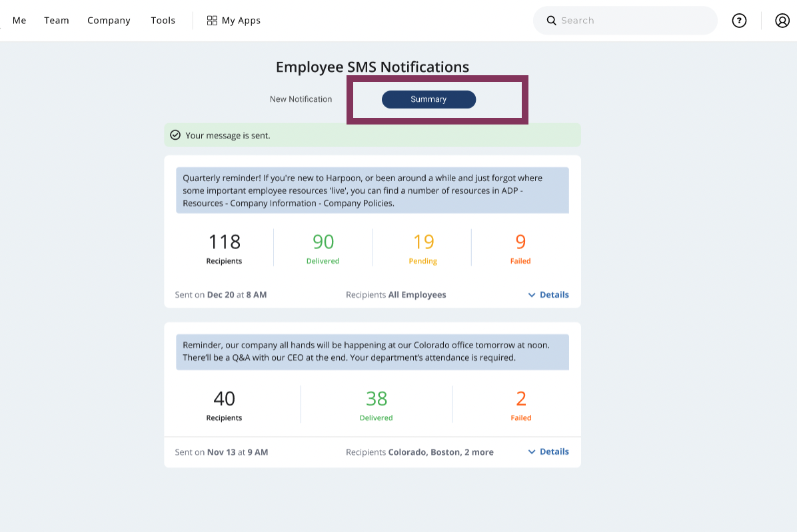The image size is (797, 532).
Task: Switch to the New Notification tab
Action: click(301, 99)
